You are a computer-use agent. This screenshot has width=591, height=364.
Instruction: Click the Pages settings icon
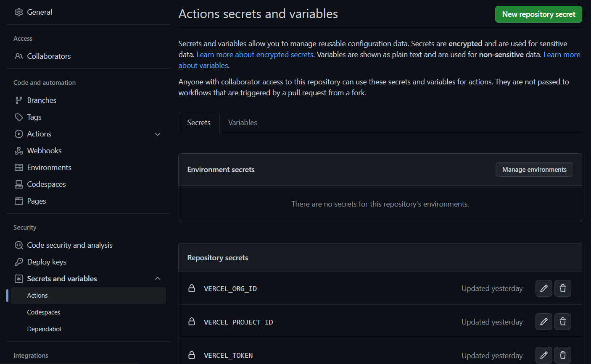coord(19,201)
